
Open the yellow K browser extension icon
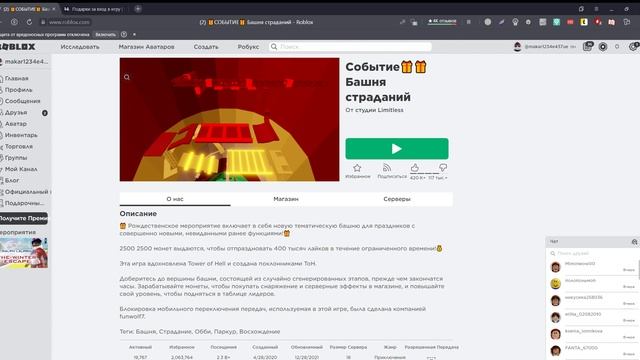[x=584, y=22]
